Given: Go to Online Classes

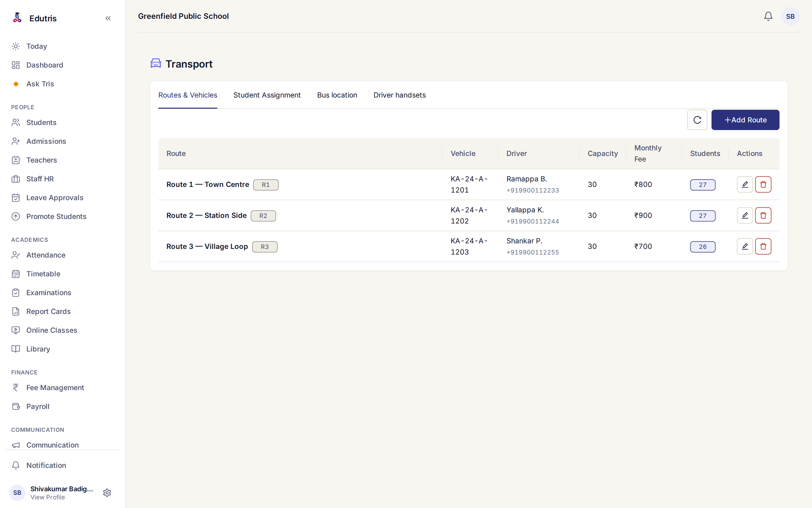Looking at the screenshot, I should (63, 330).
